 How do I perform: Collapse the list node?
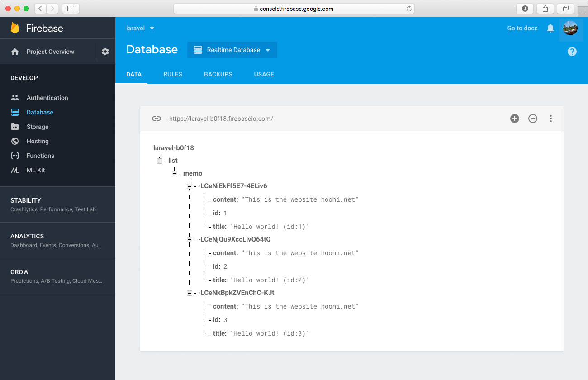160,161
